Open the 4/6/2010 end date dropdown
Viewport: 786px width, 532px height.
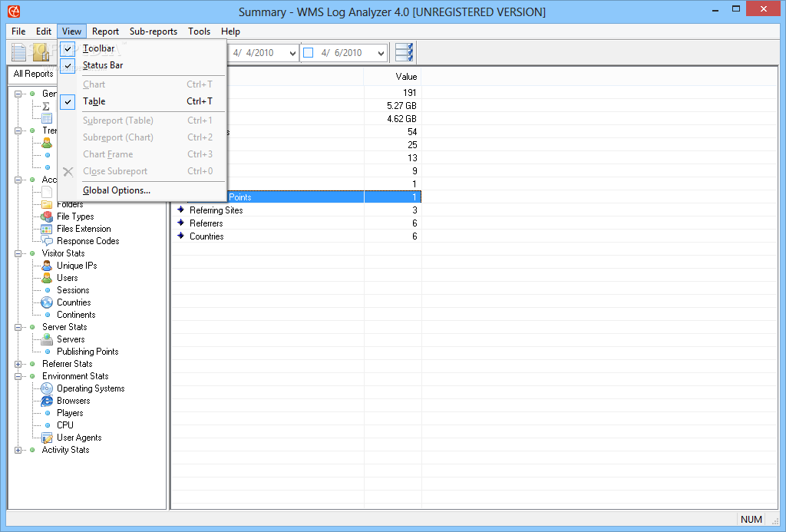click(381, 53)
